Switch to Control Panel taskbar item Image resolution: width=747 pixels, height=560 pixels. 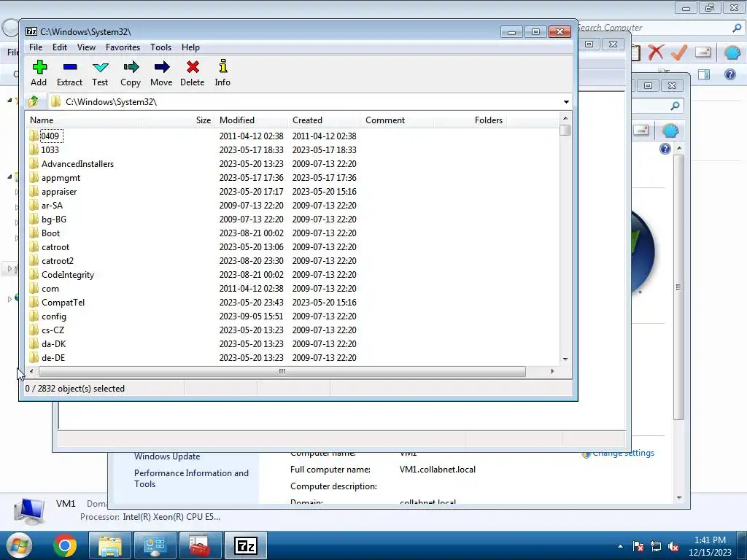click(155, 545)
